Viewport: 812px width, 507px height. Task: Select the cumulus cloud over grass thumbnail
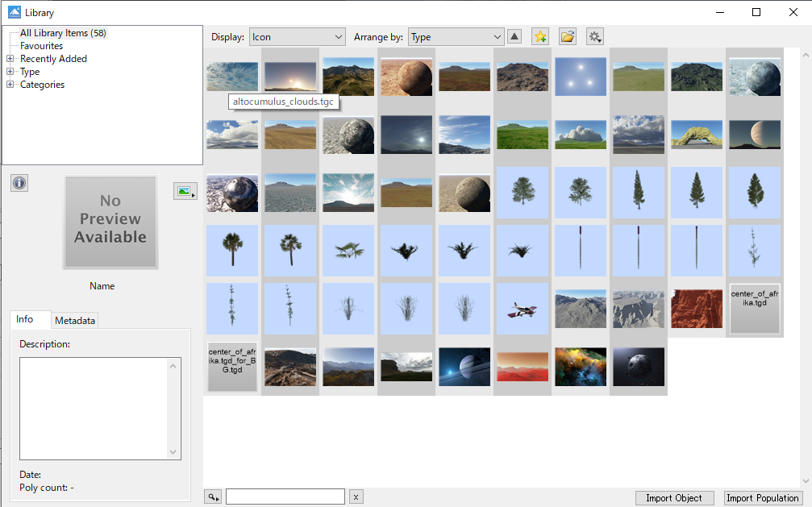click(x=580, y=135)
